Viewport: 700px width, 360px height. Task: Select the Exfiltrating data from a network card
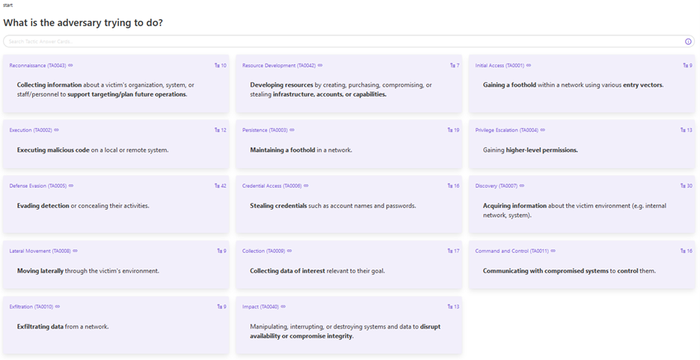pos(116,325)
